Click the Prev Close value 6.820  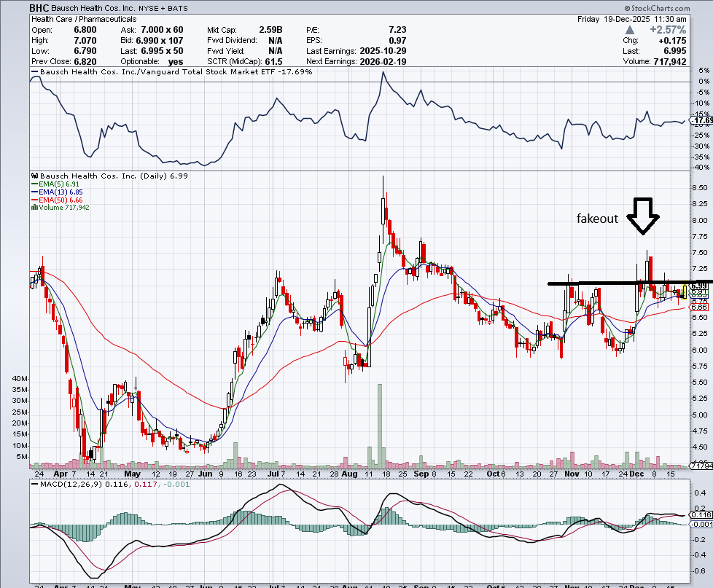[85, 61]
